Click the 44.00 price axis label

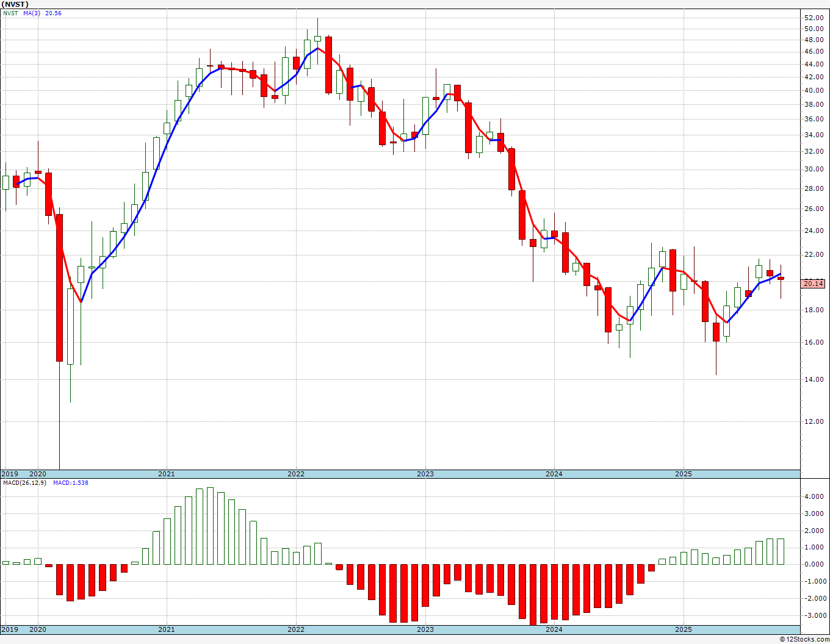814,64
